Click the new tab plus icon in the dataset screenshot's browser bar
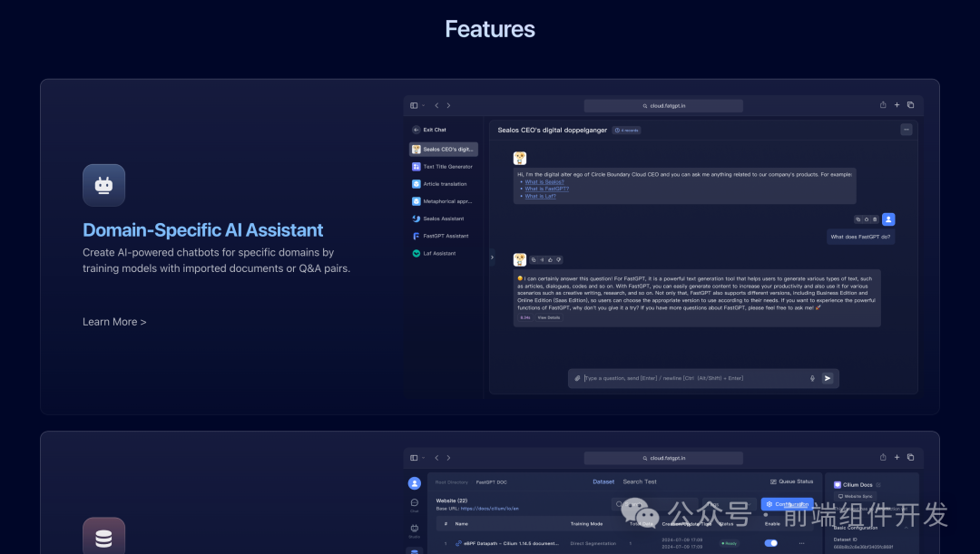The width and height of the screenshot is (980, 554). [x=897, y=457]
